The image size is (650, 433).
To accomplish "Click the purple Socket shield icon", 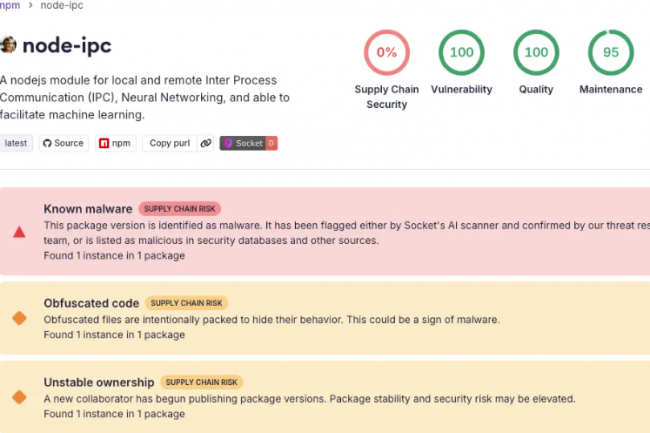I will (228, 143).
